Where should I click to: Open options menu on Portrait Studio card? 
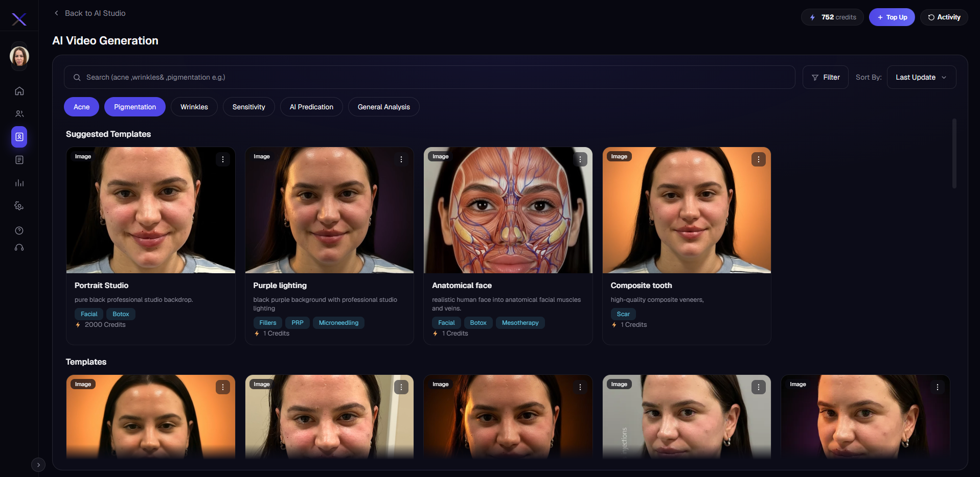[x=223, y=159]
